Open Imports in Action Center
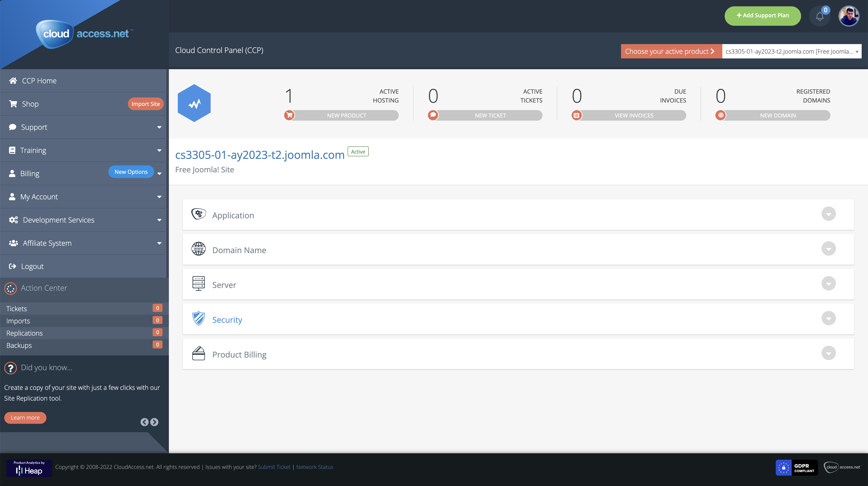Viewport: 868px width, 486px height. (x=84, y=321)
